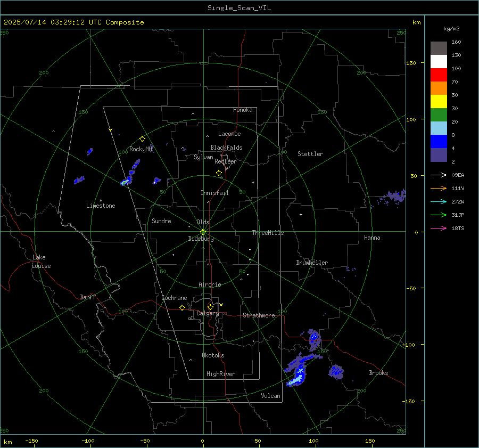
Task: Click the Innisfail label
Action: (214, 193)
